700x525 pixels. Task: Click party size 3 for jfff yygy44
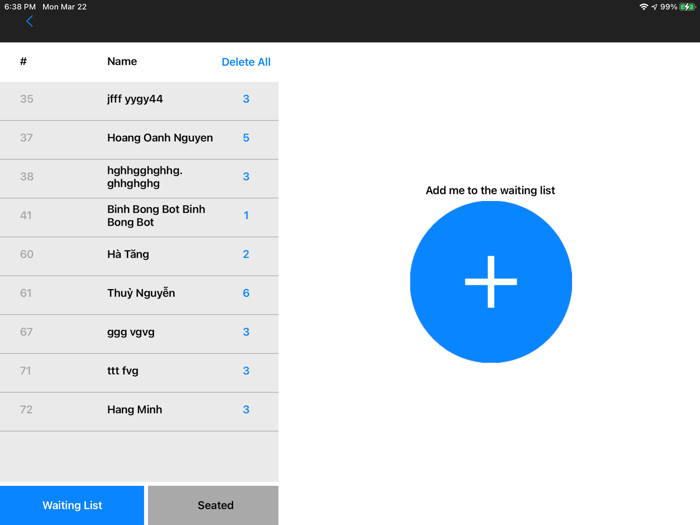point(246,99)
